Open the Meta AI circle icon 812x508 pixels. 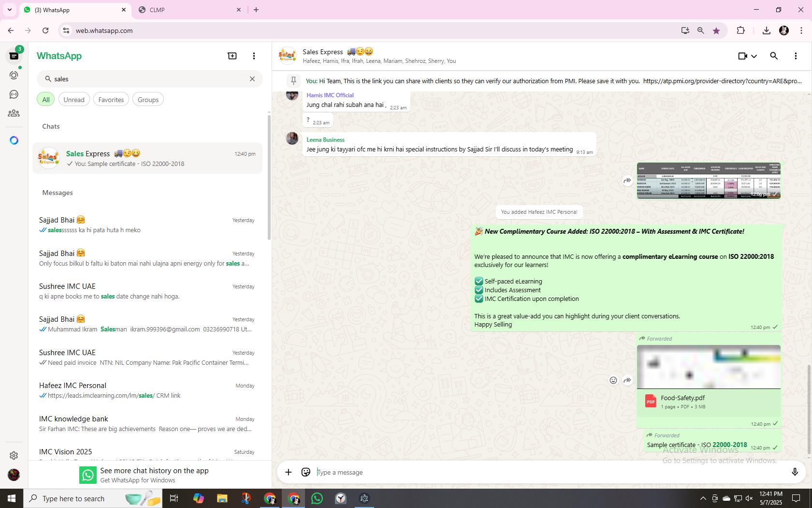[14, 140]
